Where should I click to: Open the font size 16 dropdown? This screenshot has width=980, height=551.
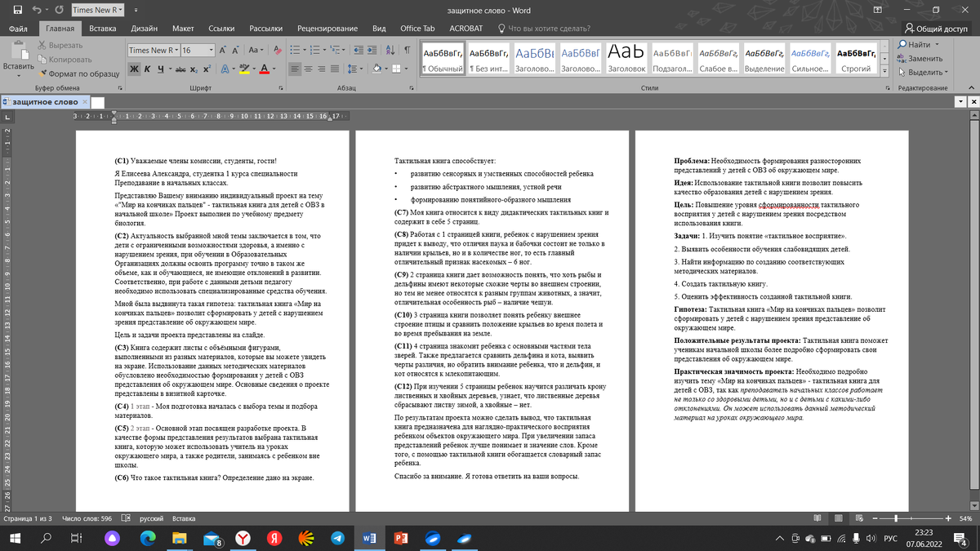(210, 50)
